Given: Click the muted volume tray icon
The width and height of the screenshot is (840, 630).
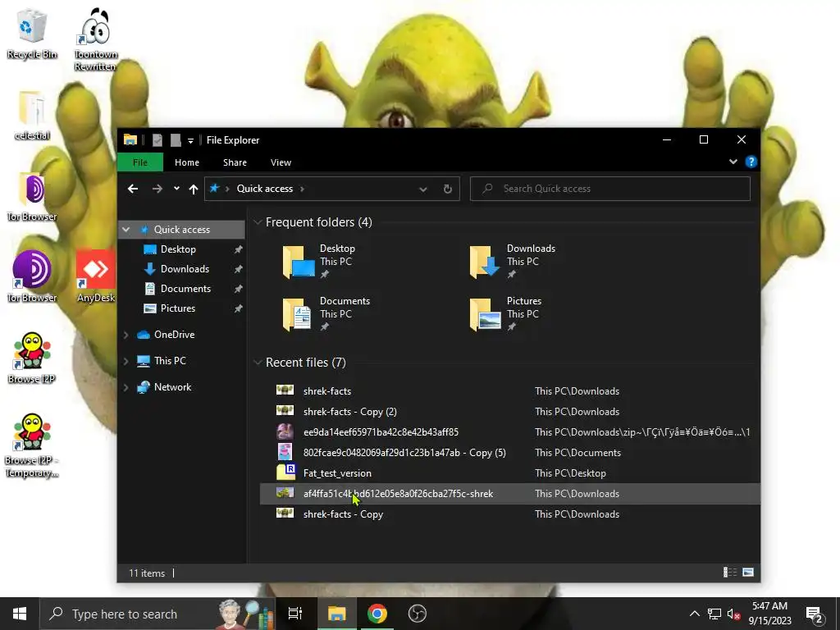Looking at the screenshot, I should (x=733, y=614).
